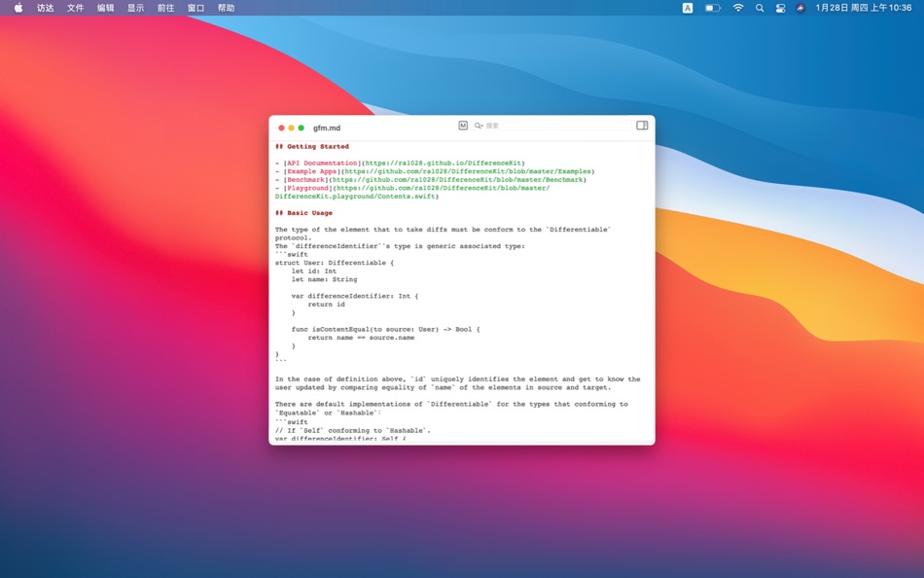Click the Markdown 'M' icon in the toolbar
Viewport: 924px width, 578px height.
463,125
